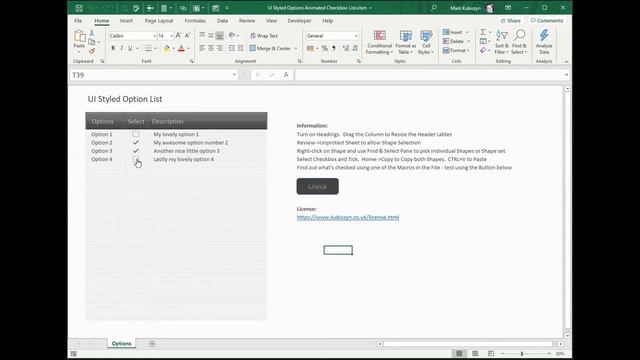The image size is (640, 360).
Task: Click the Align Right icon
Action: point(220,48)
